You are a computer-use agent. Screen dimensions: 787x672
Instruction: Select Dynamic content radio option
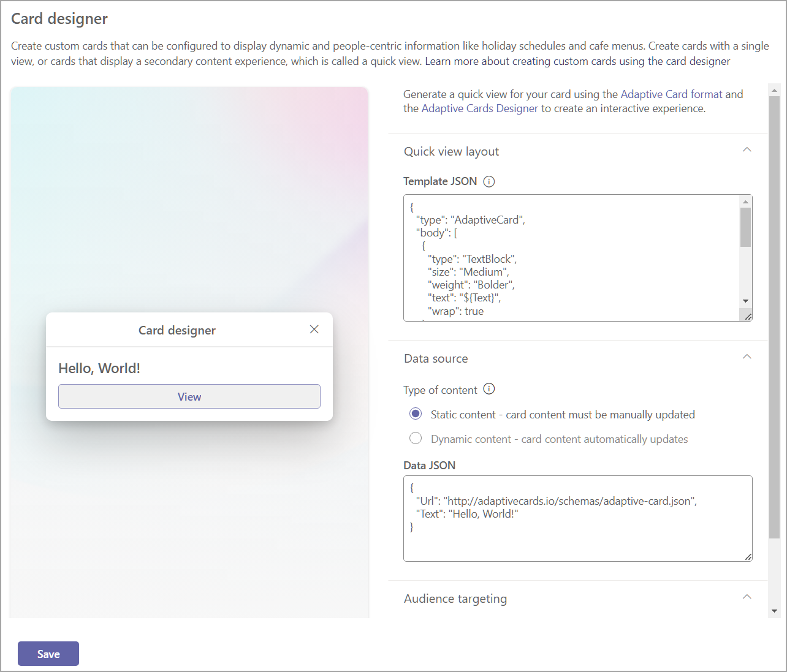(416, 439)
